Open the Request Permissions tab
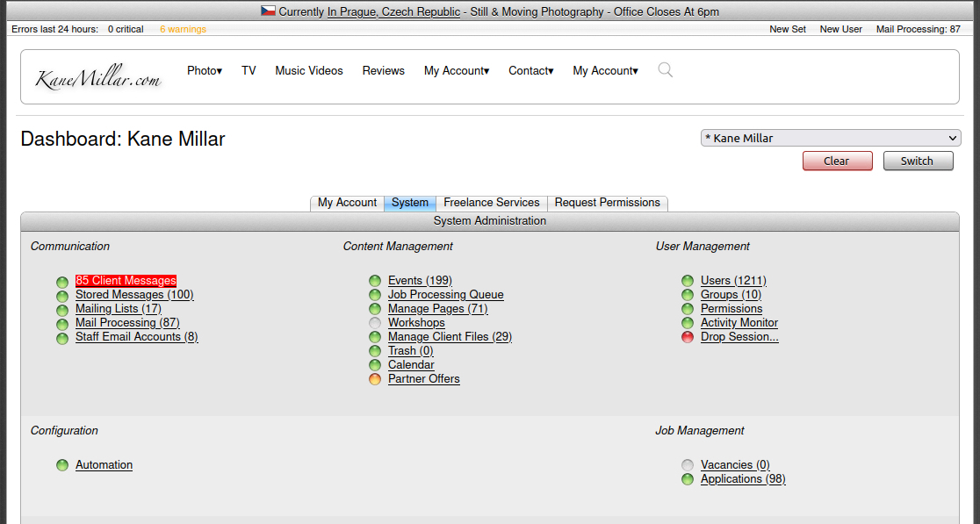Image resolution: width=980 pixels, height=524 pixels. [607, 203]
